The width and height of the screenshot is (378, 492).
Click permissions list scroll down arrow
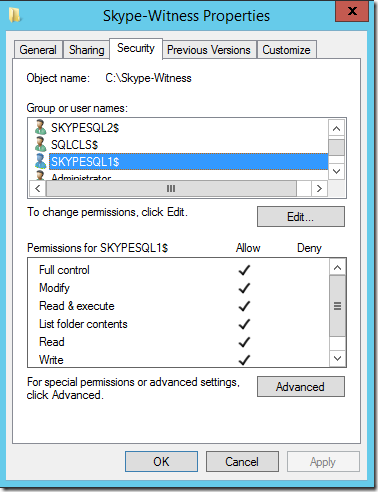337,358
